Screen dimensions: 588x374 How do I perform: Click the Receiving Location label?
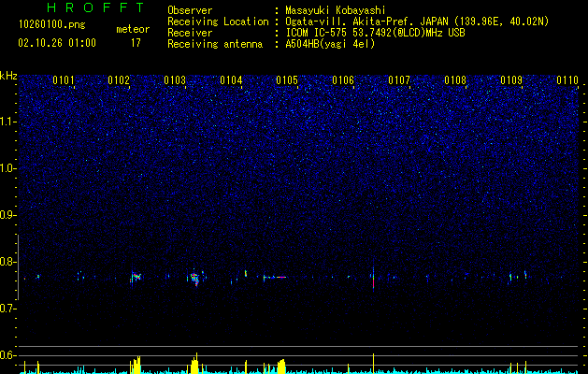tap(218, 22)
